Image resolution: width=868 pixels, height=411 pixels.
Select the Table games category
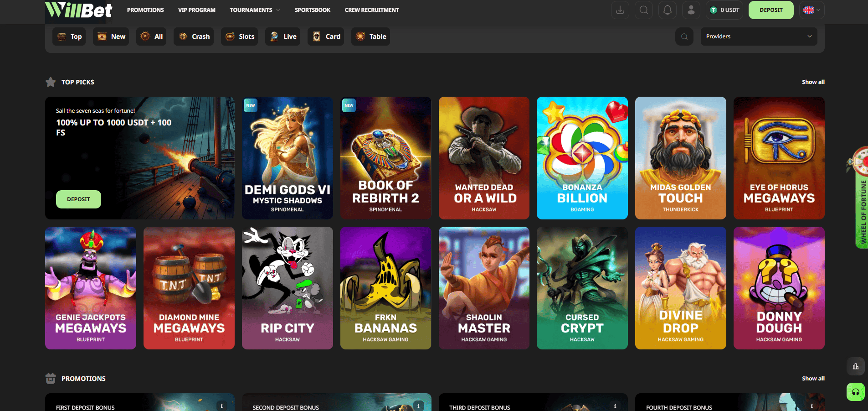click(x=370, y=36)
